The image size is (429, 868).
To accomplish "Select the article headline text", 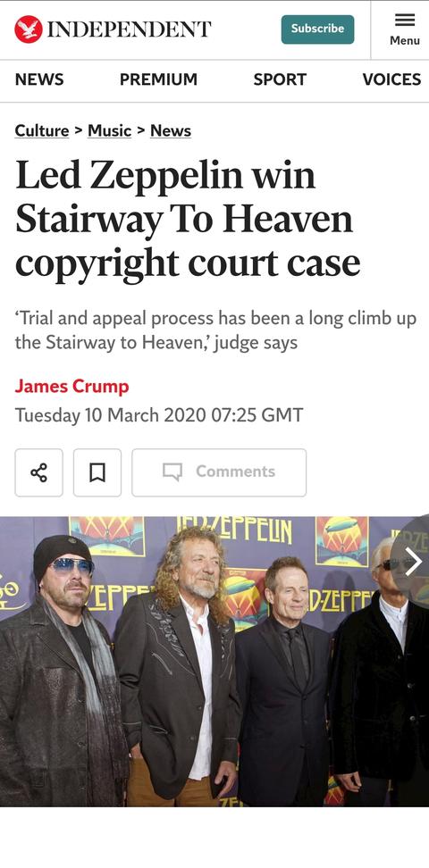I will (x=188, y=219).
